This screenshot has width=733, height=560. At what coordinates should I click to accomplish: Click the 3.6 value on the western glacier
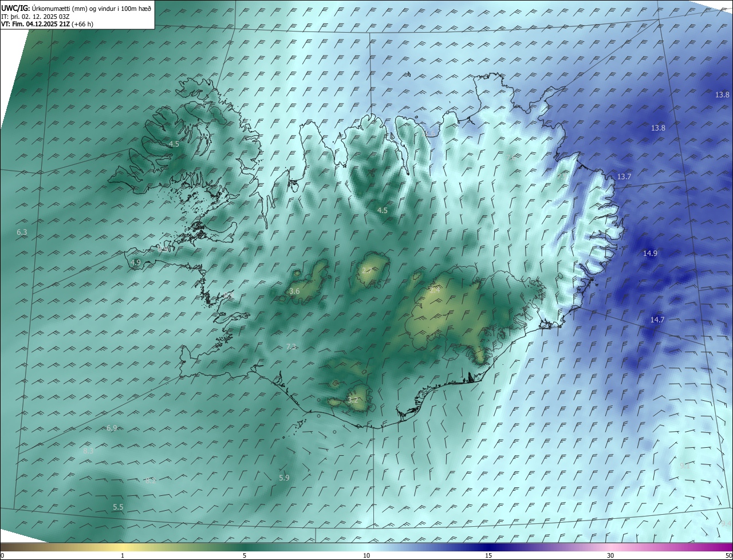pos(294,291)
